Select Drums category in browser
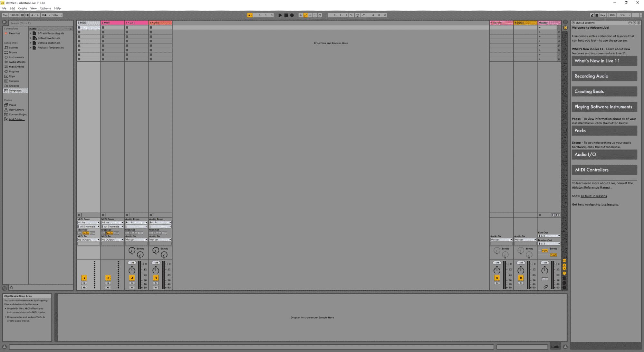Screen dimensions: 644x352 13,52
